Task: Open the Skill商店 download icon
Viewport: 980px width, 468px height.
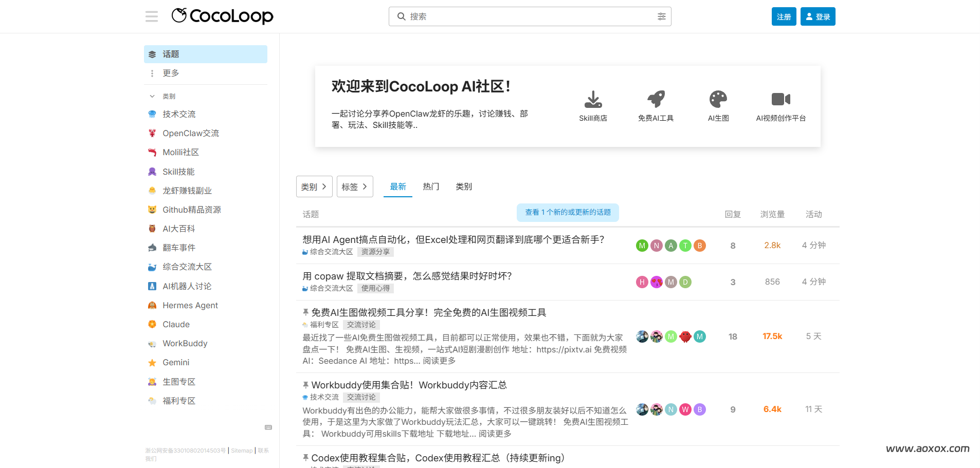Action: click(x=593, y=99)
